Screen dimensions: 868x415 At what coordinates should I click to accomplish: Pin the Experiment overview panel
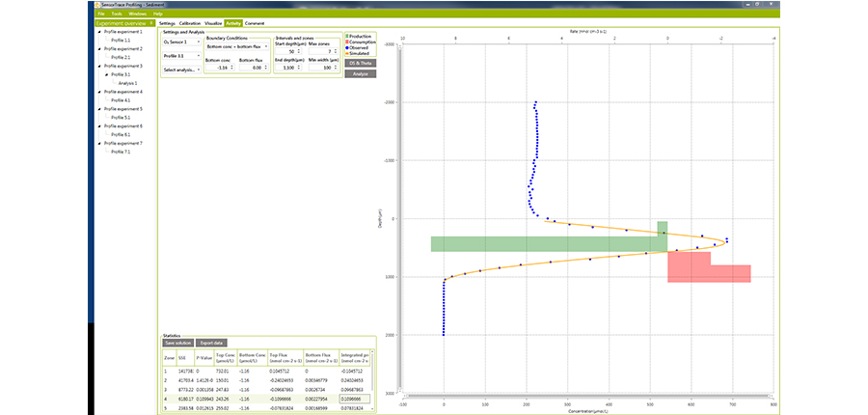151,23
